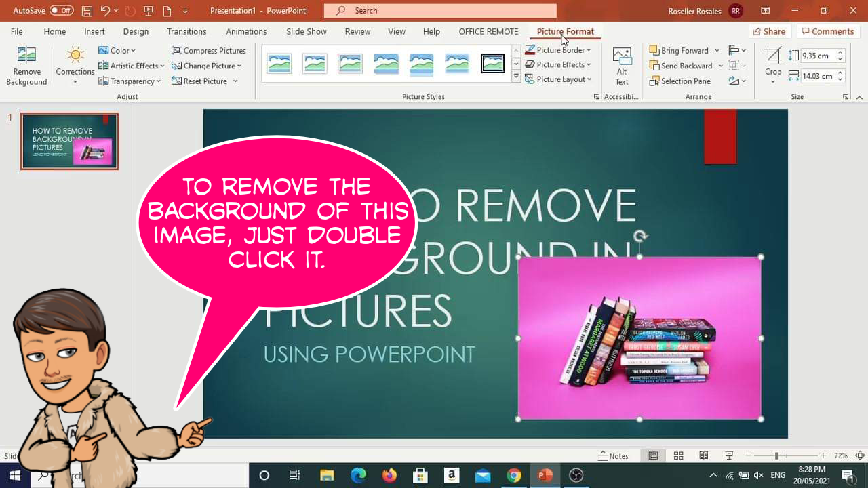Switch to Slide Sorter view
The height and width of the screenshot is (488, 868).
pyautogui.click(x=678, y=456)
